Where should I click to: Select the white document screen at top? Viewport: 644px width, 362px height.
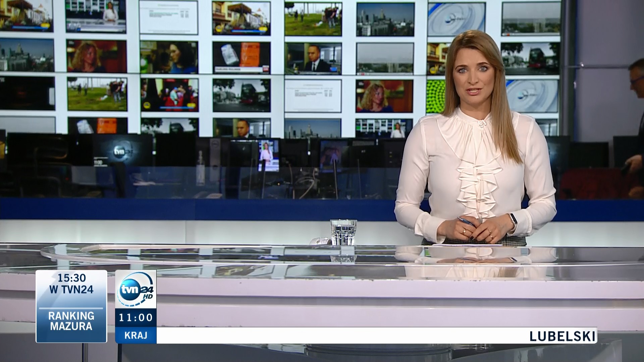[x=168, y=17]
